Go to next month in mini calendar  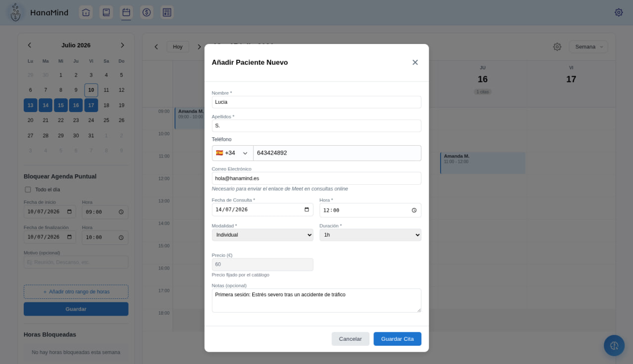click(122, 45)
